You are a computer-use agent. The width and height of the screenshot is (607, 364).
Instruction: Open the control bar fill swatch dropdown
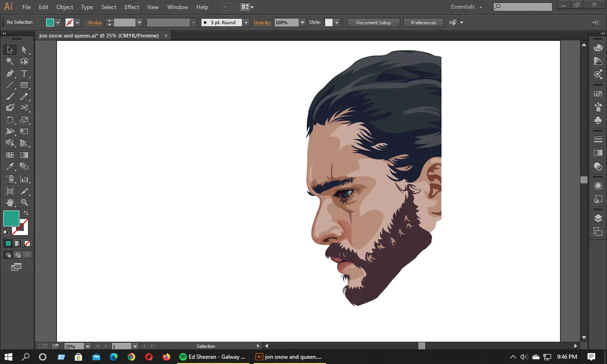click(x=58, y=22)
